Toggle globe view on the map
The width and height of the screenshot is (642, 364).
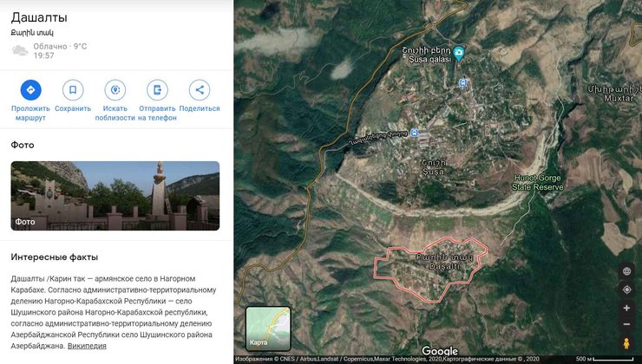click(626, 271)
